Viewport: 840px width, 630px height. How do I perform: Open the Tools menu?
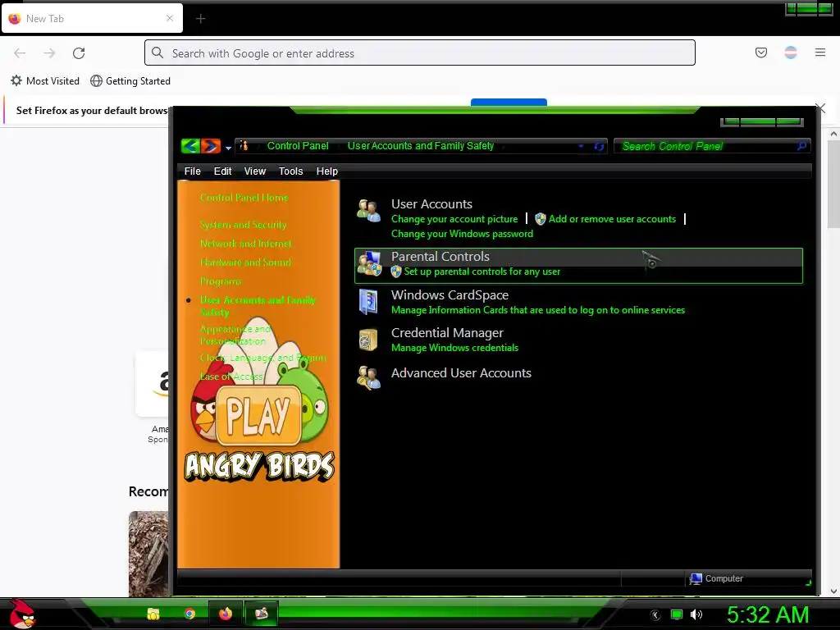tap(291, 171)
